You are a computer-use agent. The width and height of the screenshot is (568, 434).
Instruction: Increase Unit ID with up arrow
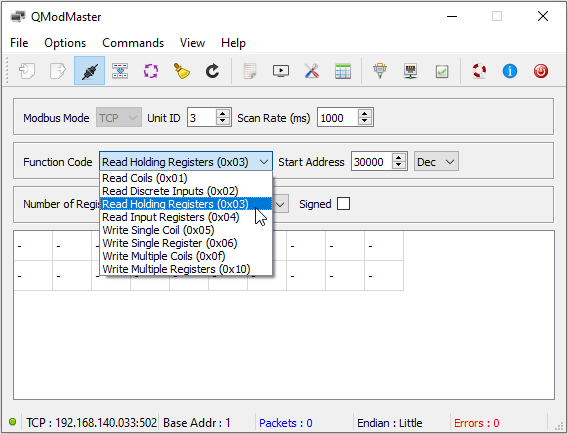pyautogui.click(x=222, y=113)
